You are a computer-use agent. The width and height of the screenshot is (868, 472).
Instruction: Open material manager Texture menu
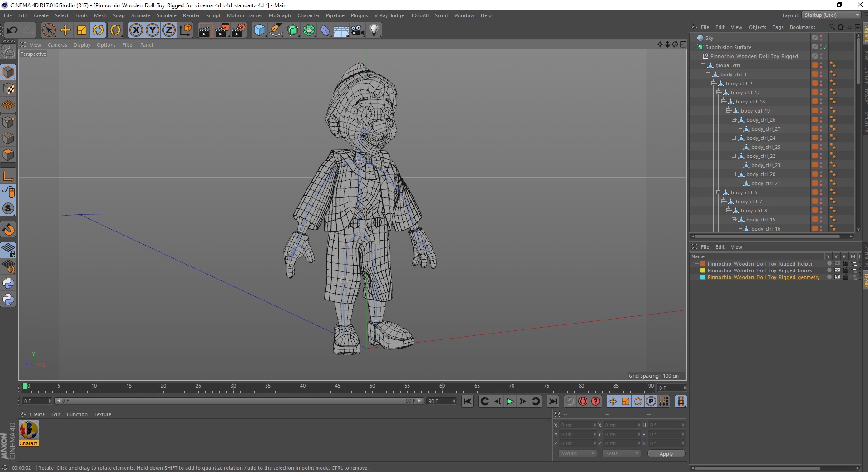102,414
